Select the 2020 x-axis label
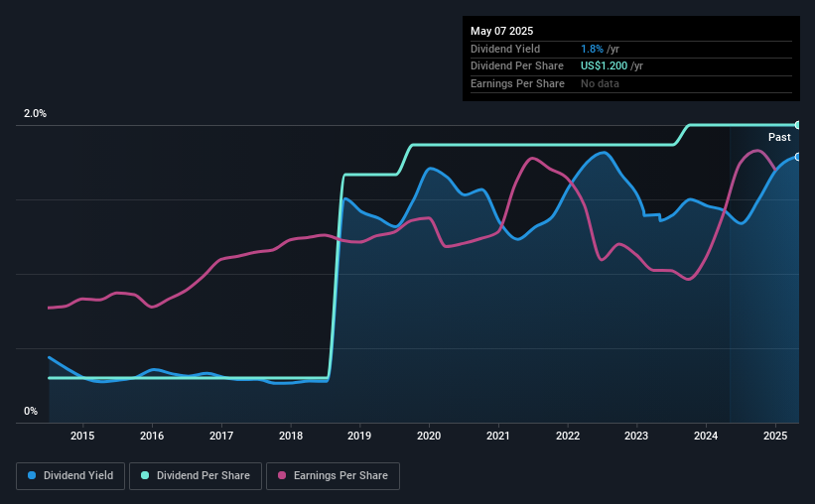The height and width of the screenshot is (504, 815). point(429,436)
